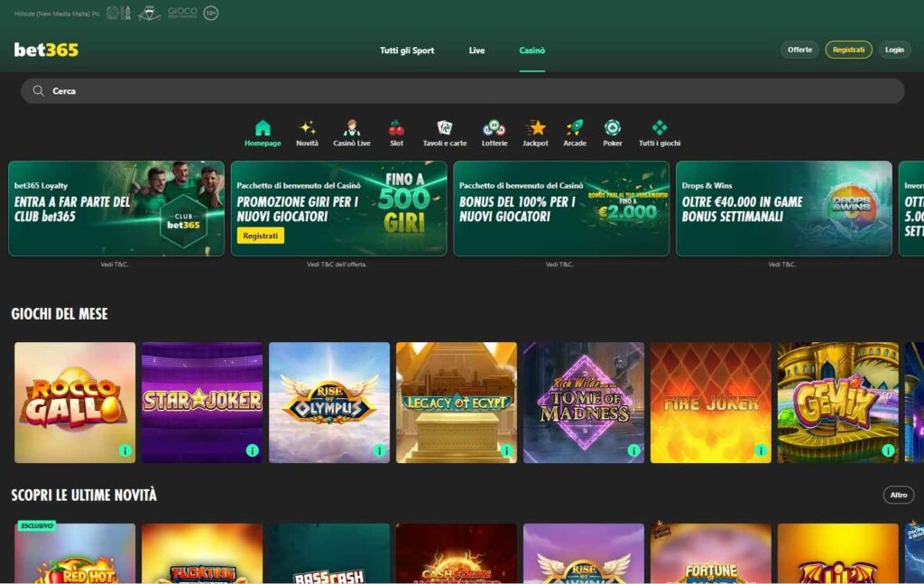Screen dimensions: 924x584
Task: Open info on Tome of Madness game
Action: tap(632, 450)
